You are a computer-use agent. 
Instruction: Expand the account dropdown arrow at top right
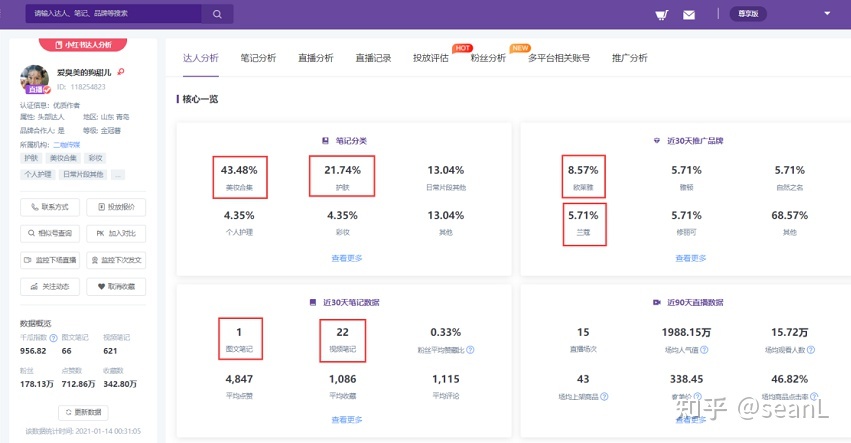[827, 14]
